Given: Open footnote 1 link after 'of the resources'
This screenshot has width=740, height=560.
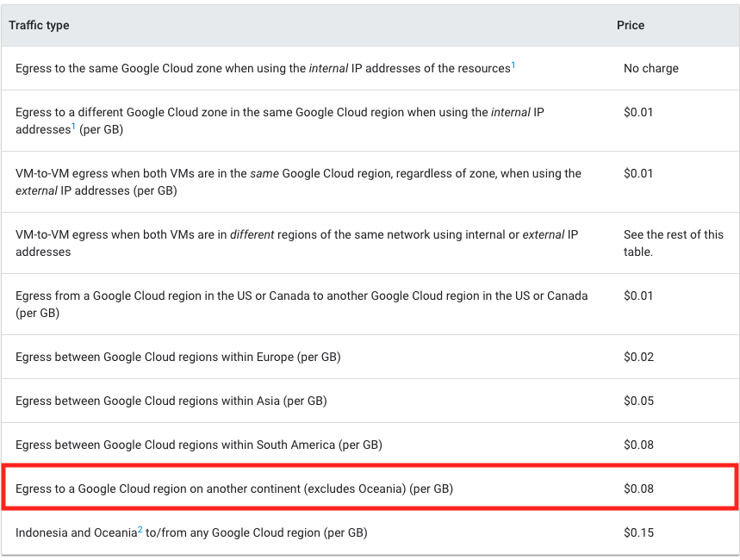Looking at the screenshot, I should (x=513, y=65).
